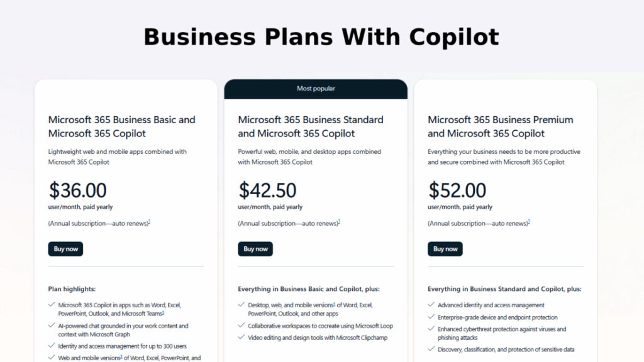Click the "Most popular" banner
The height and width of the screenshot is (362, 644).
pyautogui.click(x=316, y=89)
